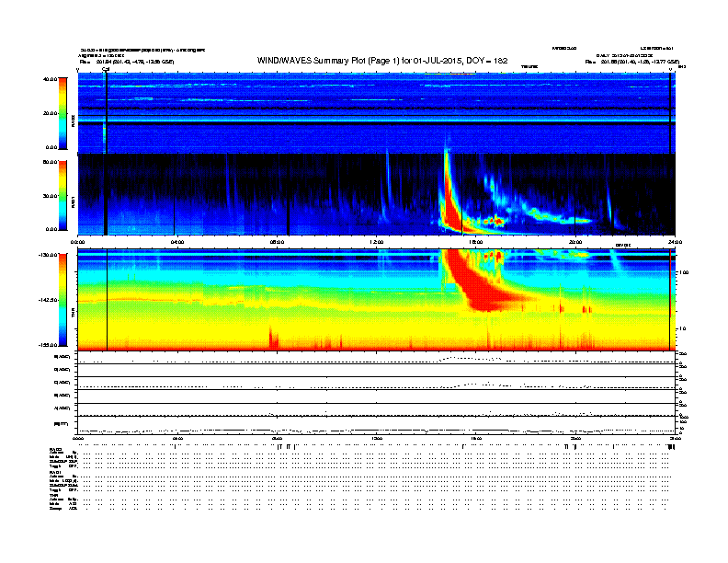The width and height of the screenshot is (728, 563).
Task: Click the 20:00 label under RAD1 panel
Action: click(575, 242)
